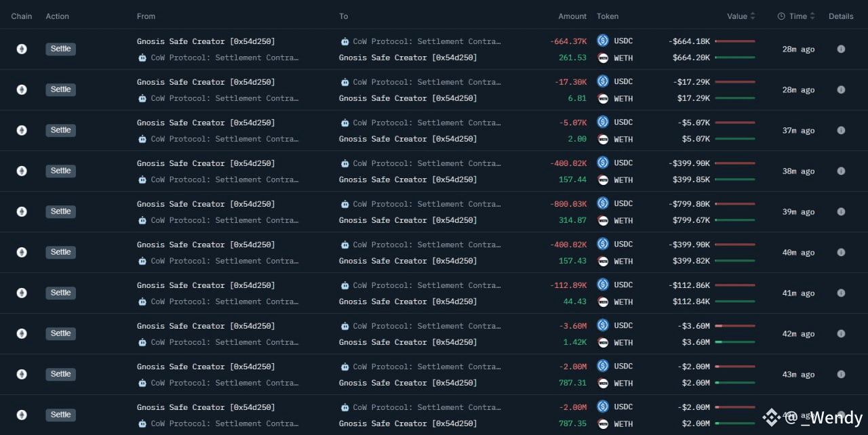Click the USDC icon on the -3.60M row
The height and width of the screenshot is (435, 868).
click(602, 325)
